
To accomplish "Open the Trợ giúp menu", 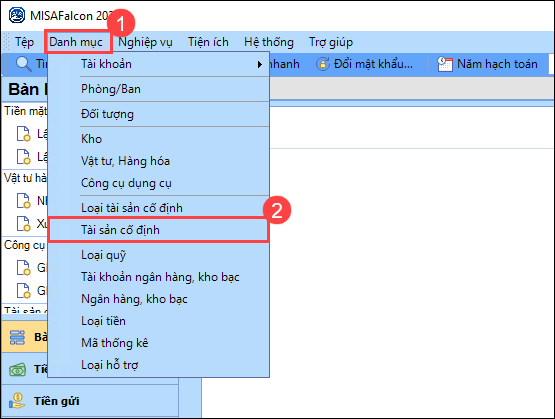I will pos(331,42).
